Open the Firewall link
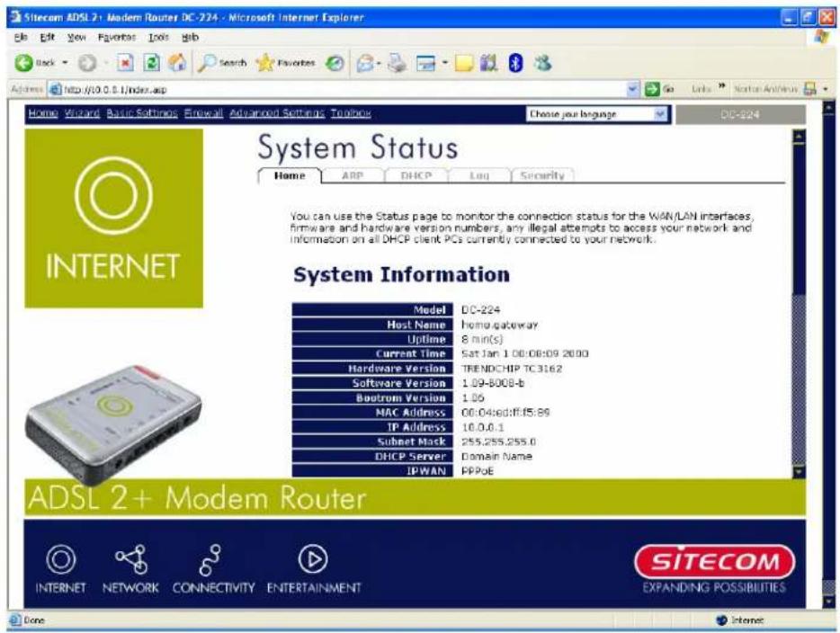This screenshot has width=840, height=633. coord(203,113)
